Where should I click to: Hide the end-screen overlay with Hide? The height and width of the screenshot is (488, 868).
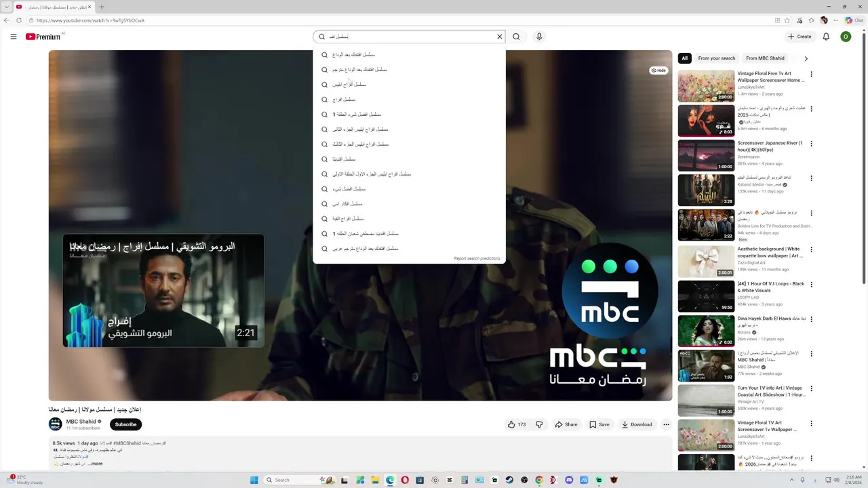coord(658,70)
